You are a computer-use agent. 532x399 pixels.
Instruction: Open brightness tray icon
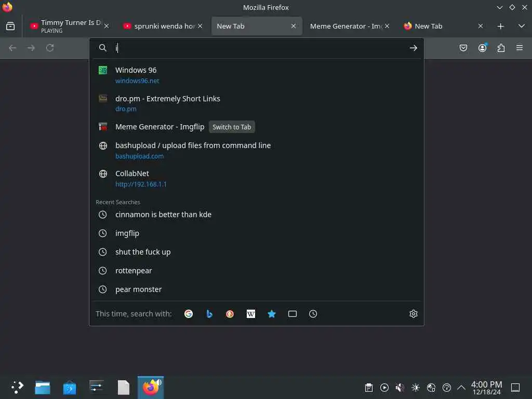pyautogui.click(x=416, y=388)
